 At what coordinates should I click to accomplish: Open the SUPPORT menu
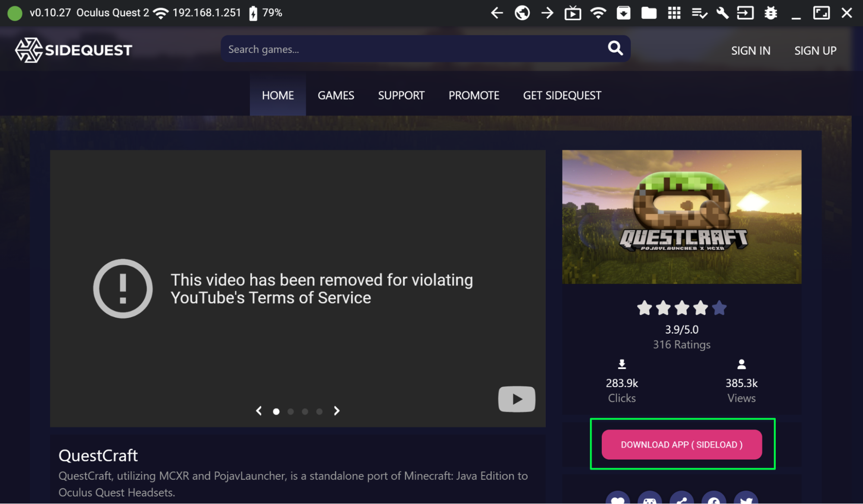point(401,95)
